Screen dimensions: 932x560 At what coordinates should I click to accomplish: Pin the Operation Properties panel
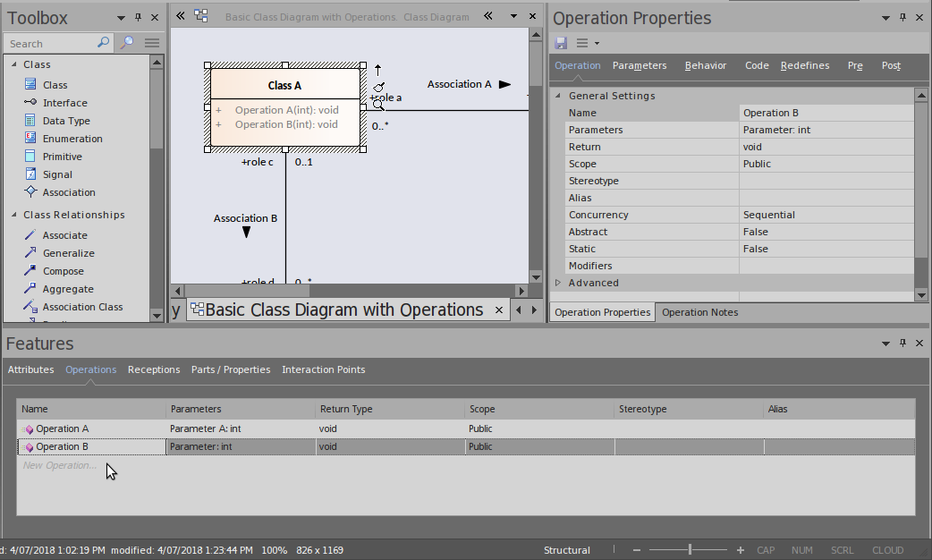coord(903,18)
